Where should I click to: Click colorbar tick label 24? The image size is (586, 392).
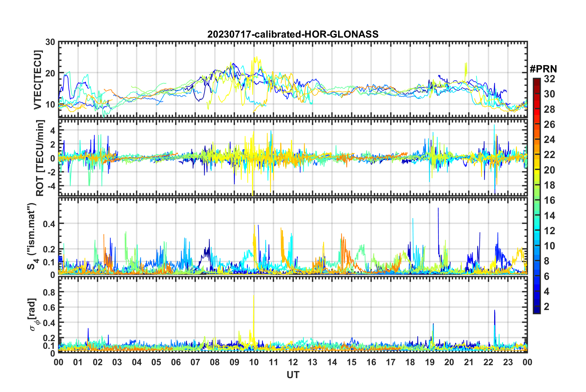[549, 140]
